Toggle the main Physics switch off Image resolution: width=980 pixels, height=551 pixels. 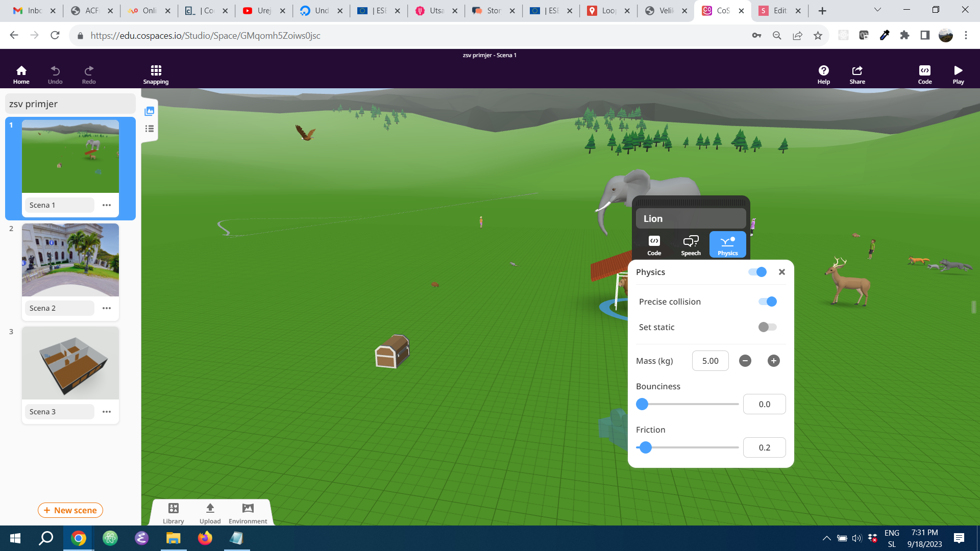tap(757, 272)
